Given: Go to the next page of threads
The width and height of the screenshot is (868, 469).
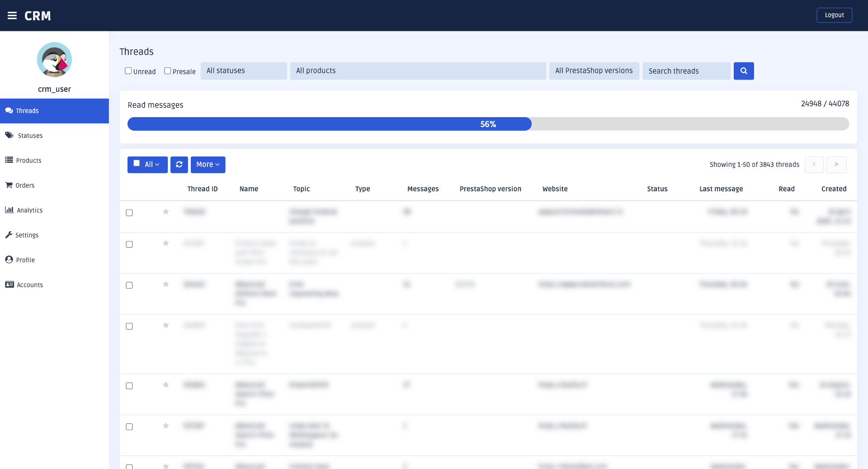Looking at the screenshot, I should point(814,165).
